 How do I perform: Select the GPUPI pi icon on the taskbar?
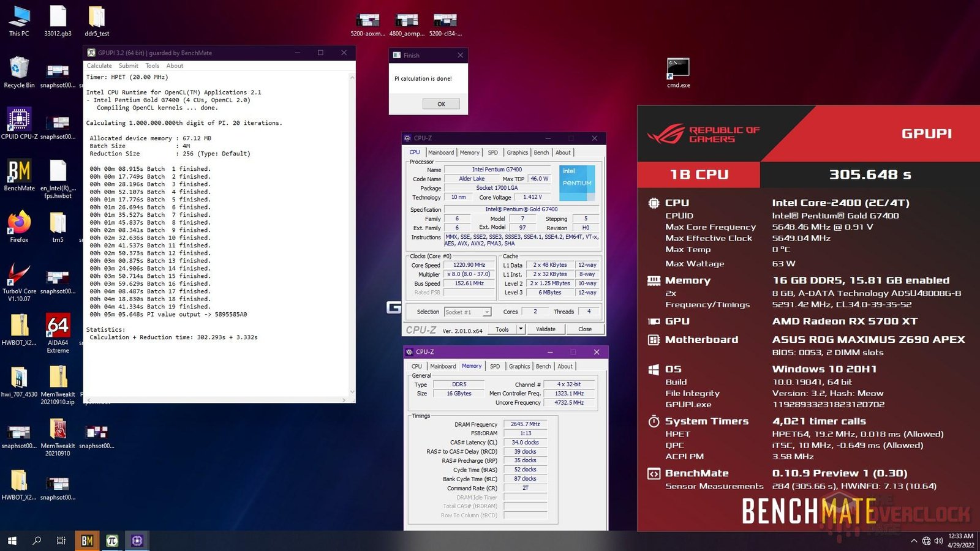pos(111,541)
